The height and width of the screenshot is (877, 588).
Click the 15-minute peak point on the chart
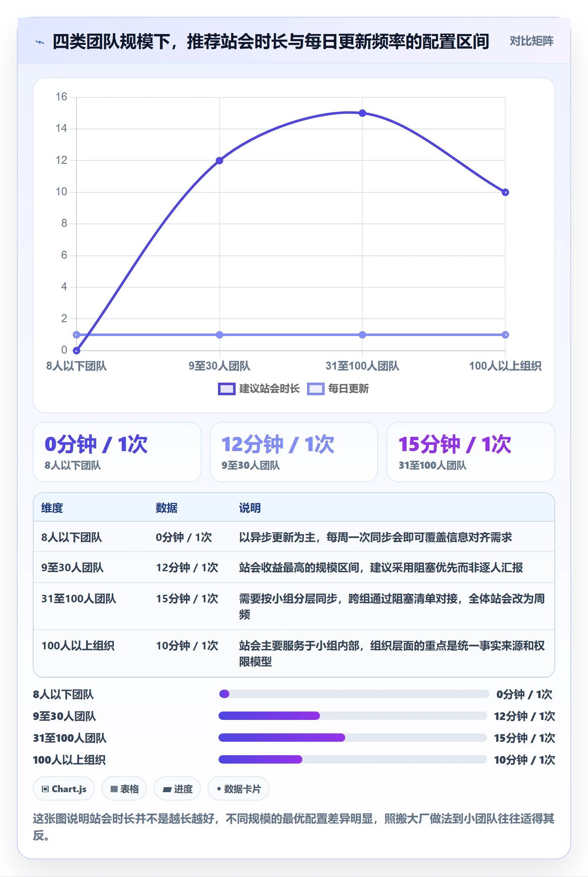[x=362, y=113]
